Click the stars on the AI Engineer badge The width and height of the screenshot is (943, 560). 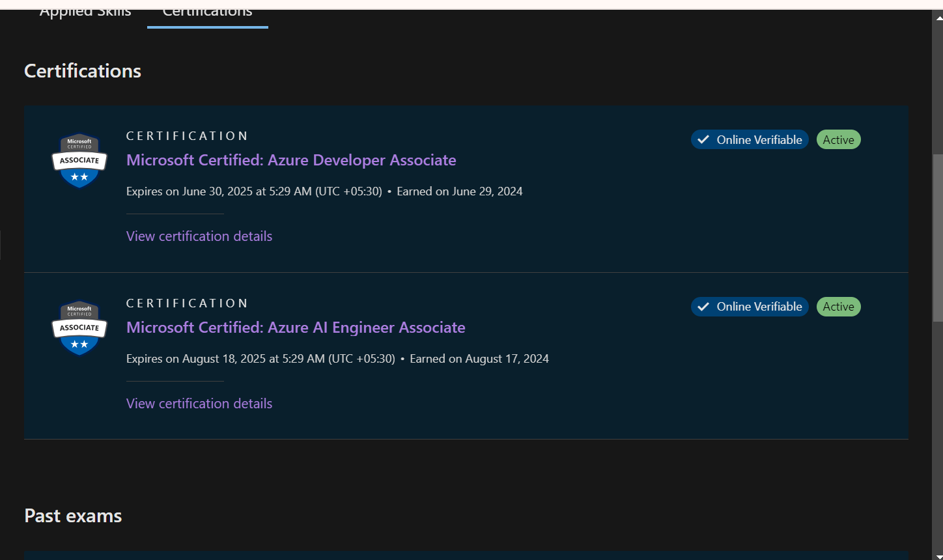(79, 344)
